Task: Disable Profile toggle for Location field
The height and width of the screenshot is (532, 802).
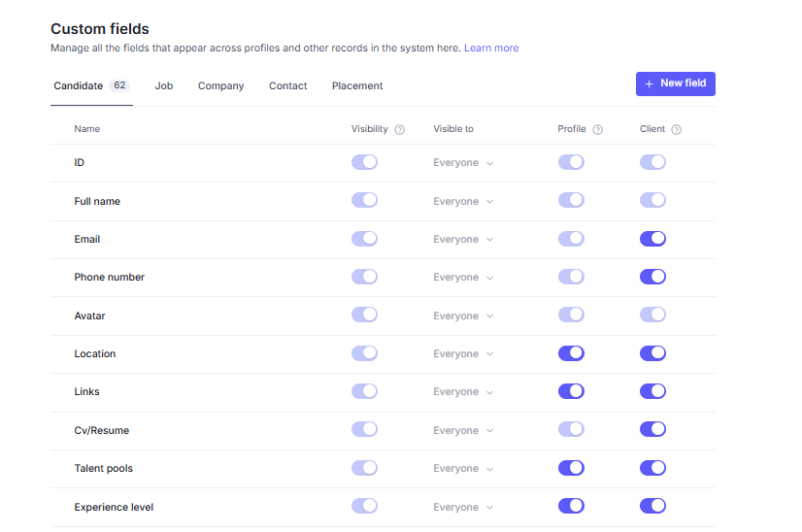Action: (x=571, y=353)
